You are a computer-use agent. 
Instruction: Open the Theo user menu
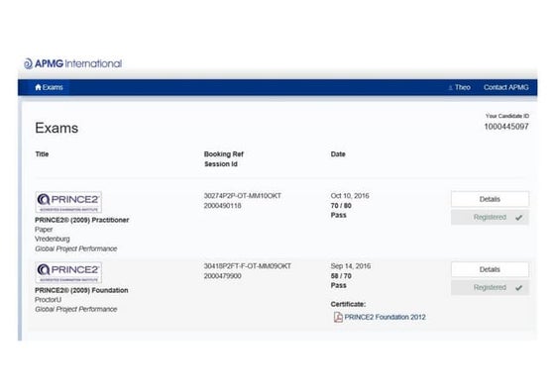(x=460, y=87)
